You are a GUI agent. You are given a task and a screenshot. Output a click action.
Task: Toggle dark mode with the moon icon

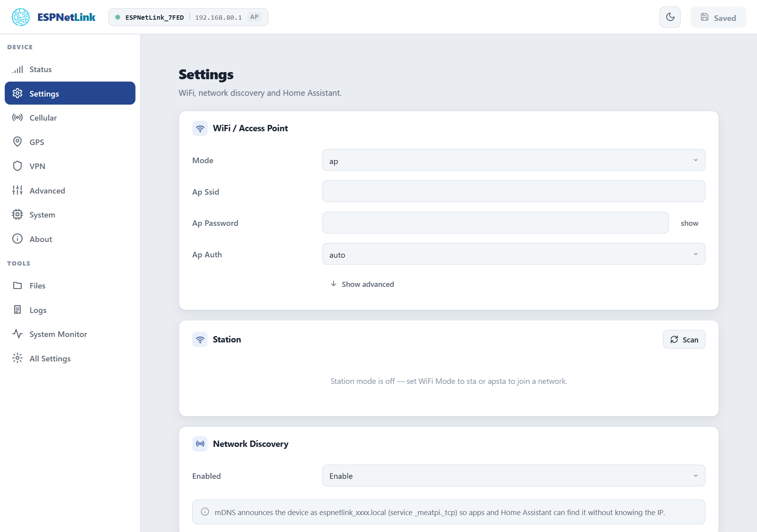point(670,17)
